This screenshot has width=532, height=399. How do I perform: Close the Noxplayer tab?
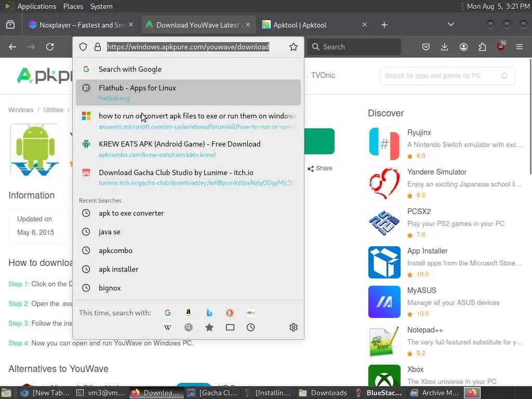(x=131, y=25)
